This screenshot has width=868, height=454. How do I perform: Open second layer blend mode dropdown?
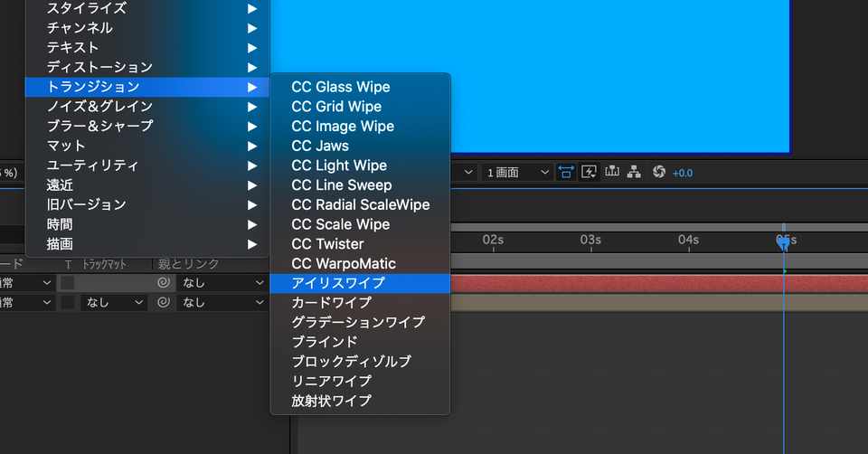pos(26,302)
